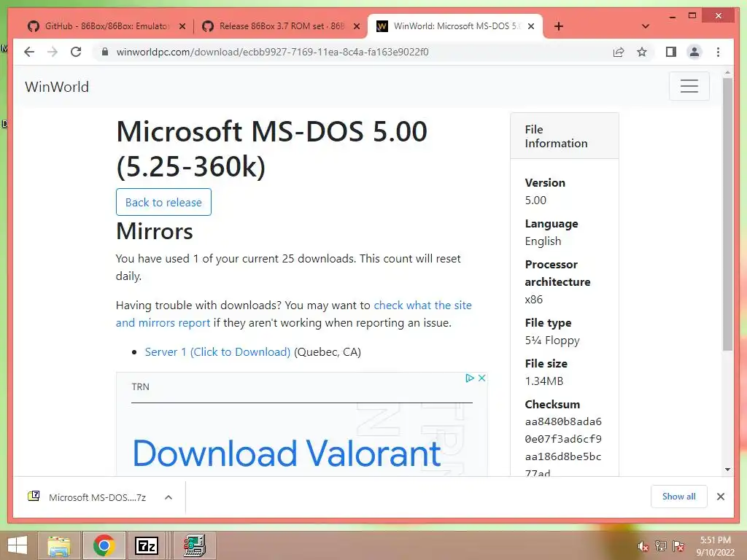Follow the 'check what the site' link
Screen dimensions: 747x560
[422, 306]
